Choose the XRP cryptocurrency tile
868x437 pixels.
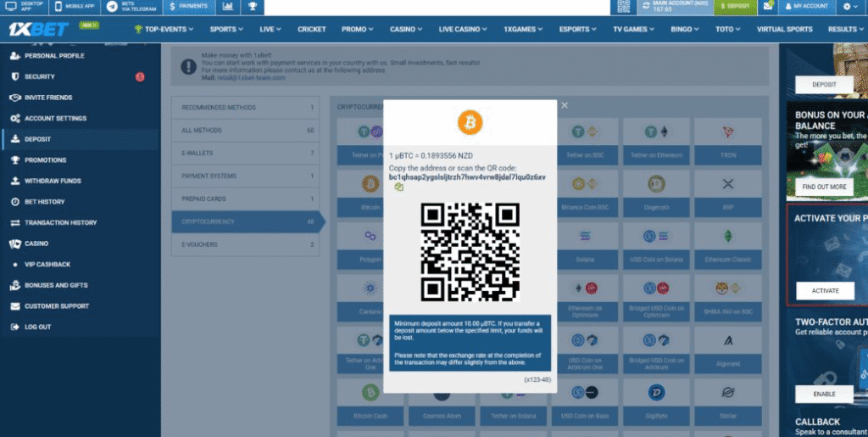(727, 190)
